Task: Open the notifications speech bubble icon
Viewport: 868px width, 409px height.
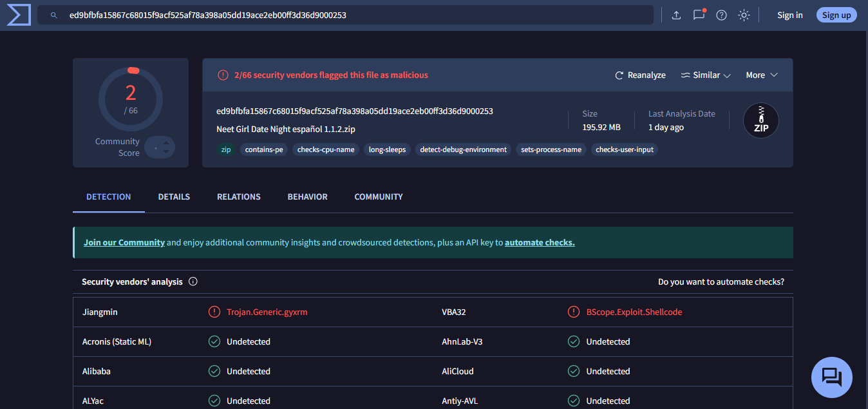Action: 699,15
